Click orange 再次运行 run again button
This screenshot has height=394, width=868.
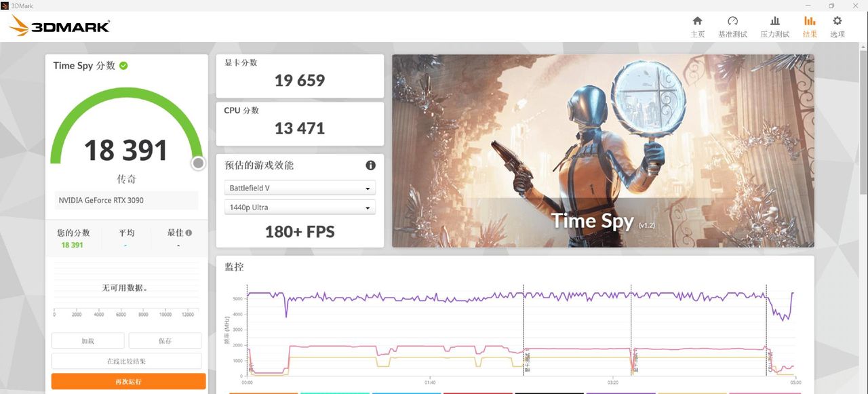128,382
